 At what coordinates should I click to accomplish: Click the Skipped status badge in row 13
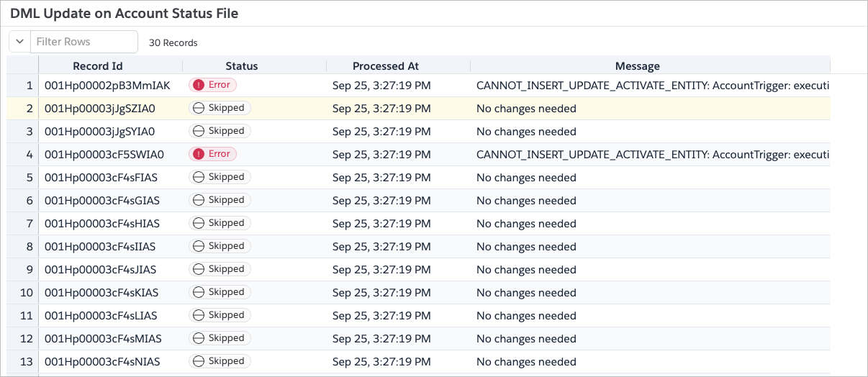click(x=220, y=361)
